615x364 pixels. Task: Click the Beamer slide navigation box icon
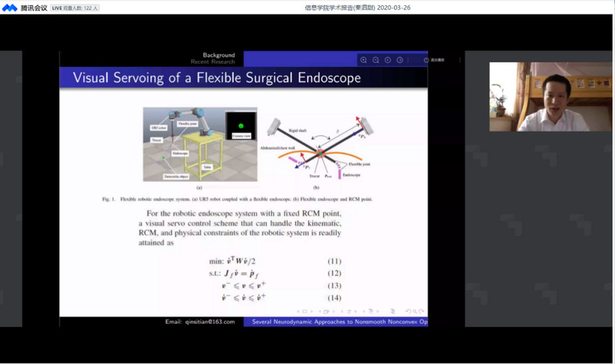coord(305,312)
